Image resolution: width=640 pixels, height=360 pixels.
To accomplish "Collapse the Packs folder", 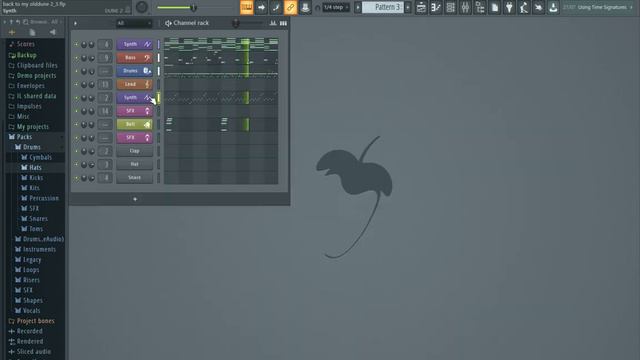I will click(x=24, y=137).
